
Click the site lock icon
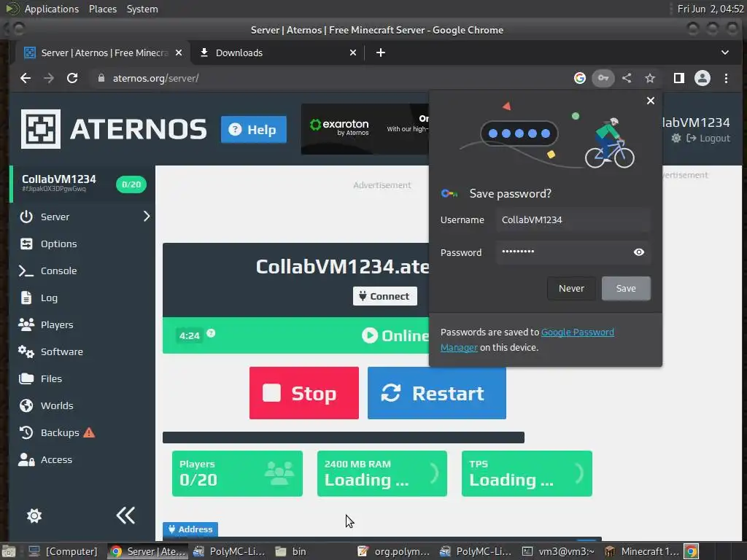click(x=101, y=77)
